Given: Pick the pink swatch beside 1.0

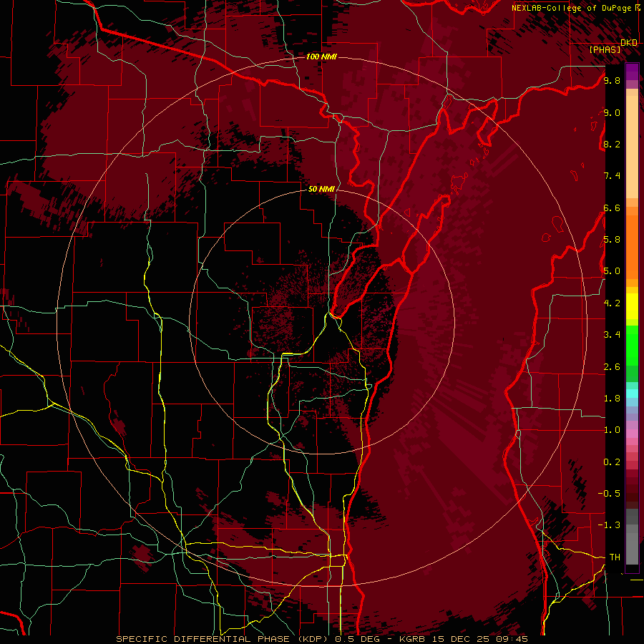Looking at the screenshot, I should point(632,434).
